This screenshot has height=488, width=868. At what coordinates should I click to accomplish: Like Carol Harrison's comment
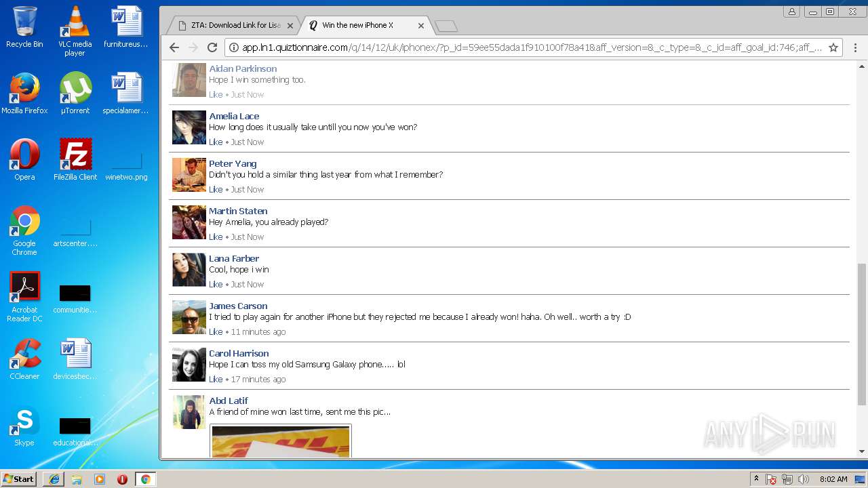pyautogui.click(x=216, y=380)
